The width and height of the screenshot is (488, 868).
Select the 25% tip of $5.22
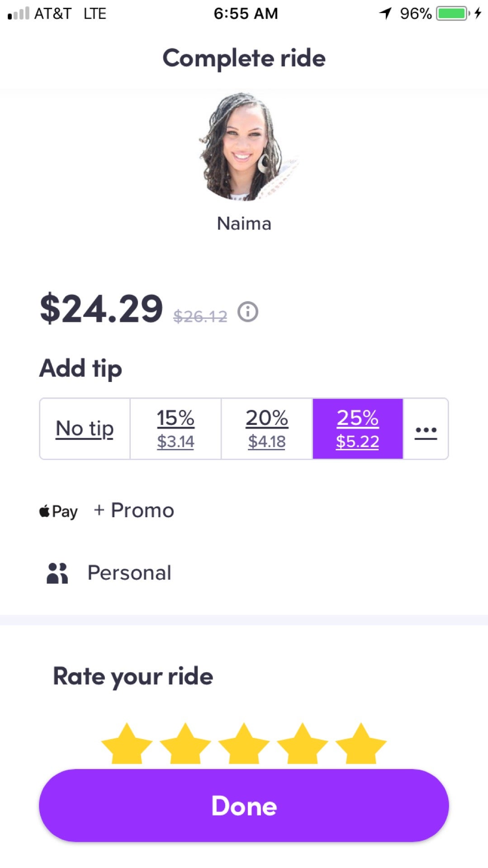(358, 429)
